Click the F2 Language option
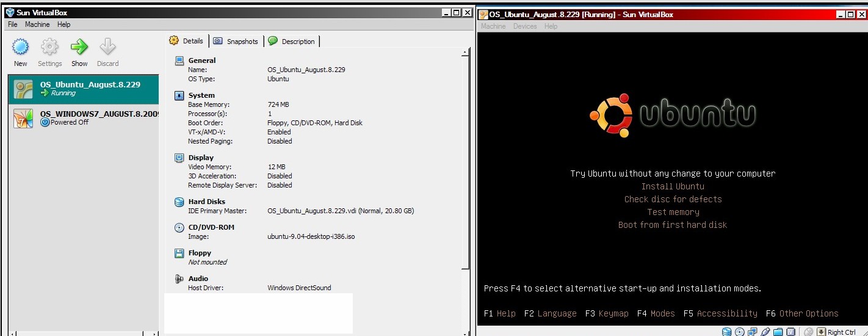This screenshot has width=868, height=336. [550, 313]
